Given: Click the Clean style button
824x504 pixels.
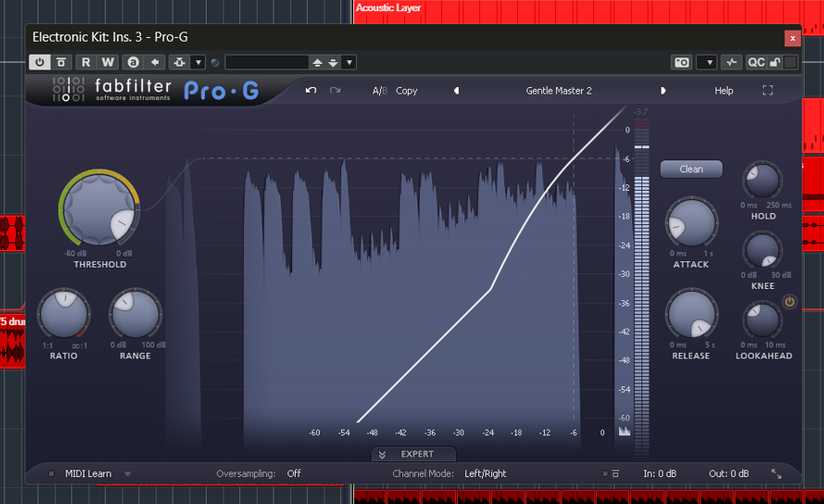Looking at the screenshot, I should click(691, 170).
